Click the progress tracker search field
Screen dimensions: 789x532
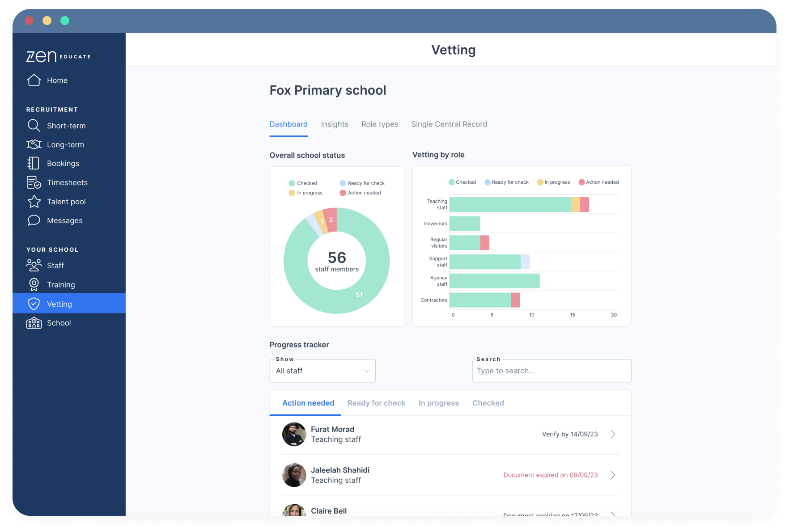click(551, 371)
